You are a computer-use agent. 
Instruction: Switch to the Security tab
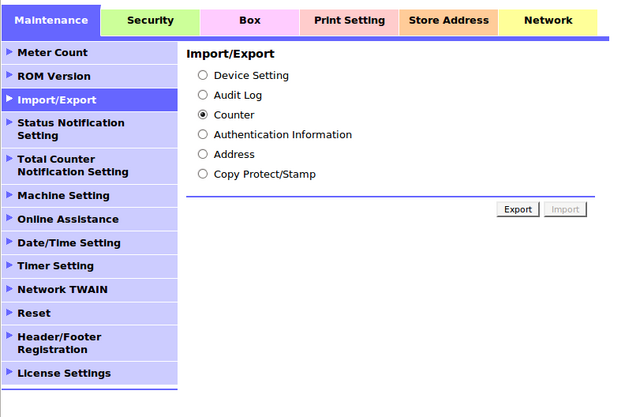pos(150,21)
